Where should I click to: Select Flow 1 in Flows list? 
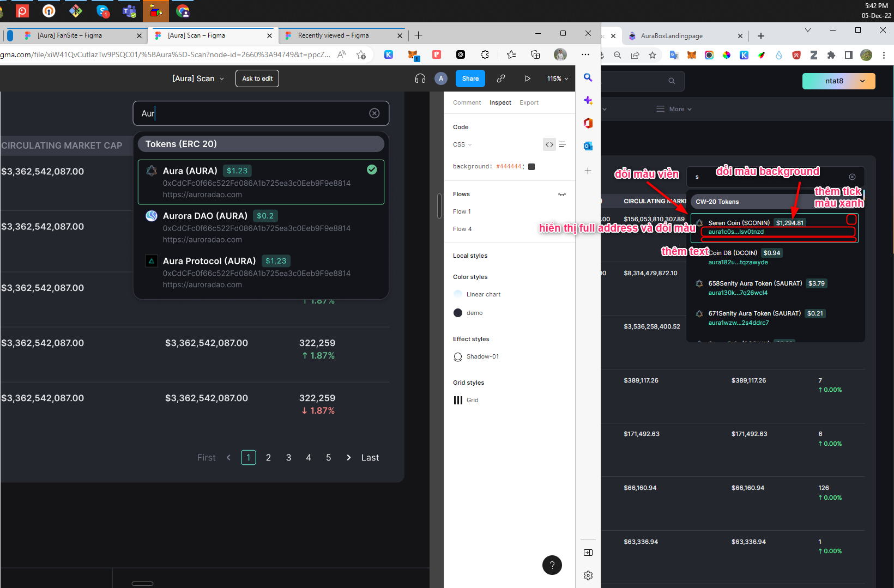pyautogui.click(x=462, y=211)
